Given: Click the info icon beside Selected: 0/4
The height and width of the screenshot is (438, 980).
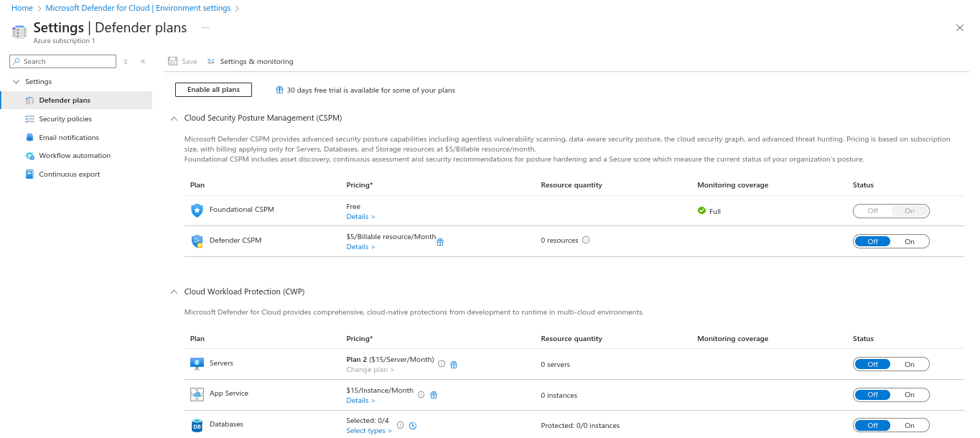Looking at the screenshot, I should 401,425.
